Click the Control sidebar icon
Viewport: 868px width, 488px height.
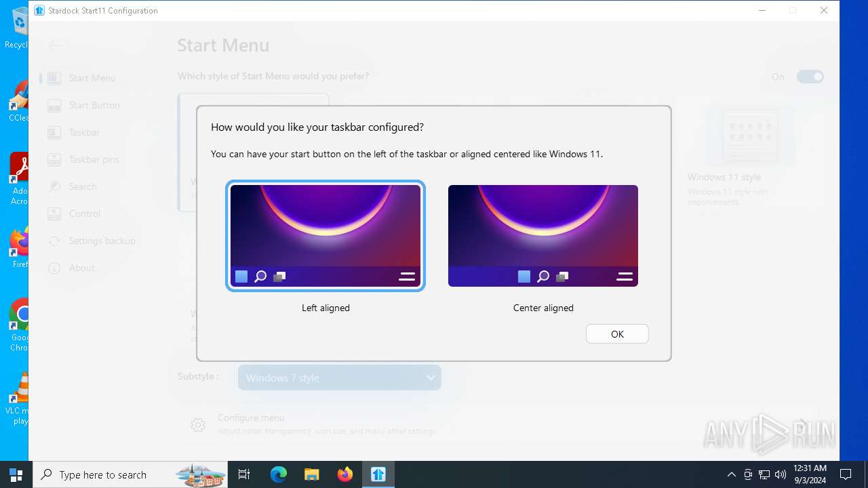tap(54, 213)
